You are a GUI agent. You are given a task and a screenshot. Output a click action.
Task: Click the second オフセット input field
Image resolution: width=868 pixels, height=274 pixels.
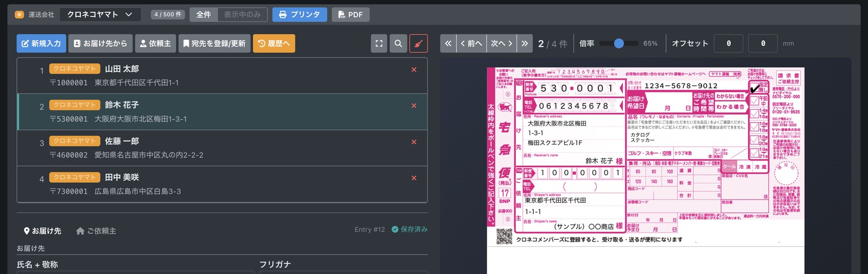tap(763, 43)
